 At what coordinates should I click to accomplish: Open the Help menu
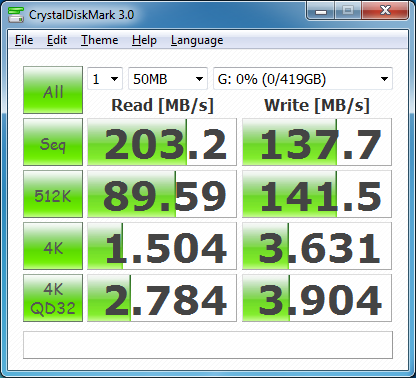144,40
